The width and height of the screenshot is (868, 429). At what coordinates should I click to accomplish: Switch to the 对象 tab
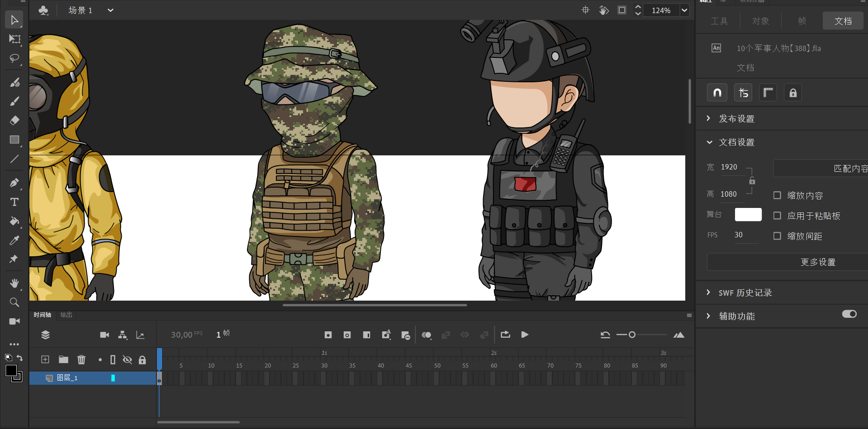coord(760,21)
